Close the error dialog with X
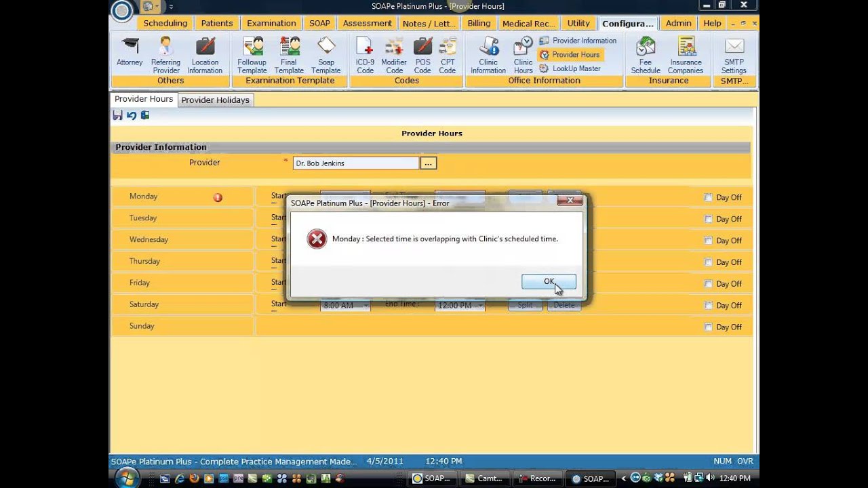Viewport: 868px width, 488px height. 570,201
